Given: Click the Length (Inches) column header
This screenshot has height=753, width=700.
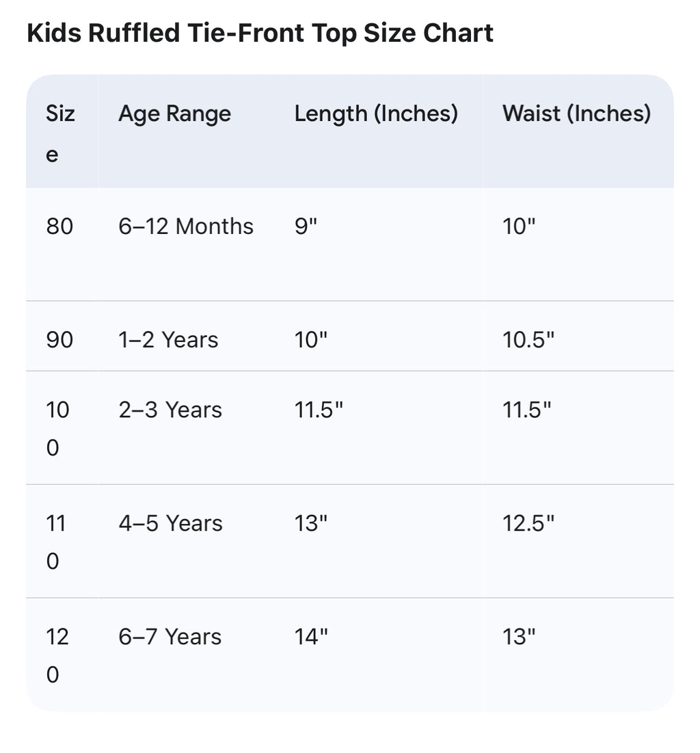Looking at the screenshot, I should coord(376,114).
